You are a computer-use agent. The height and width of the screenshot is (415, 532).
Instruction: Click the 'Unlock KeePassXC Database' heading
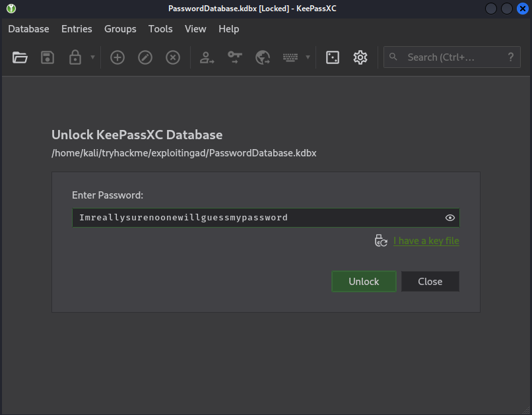point(137,135)
